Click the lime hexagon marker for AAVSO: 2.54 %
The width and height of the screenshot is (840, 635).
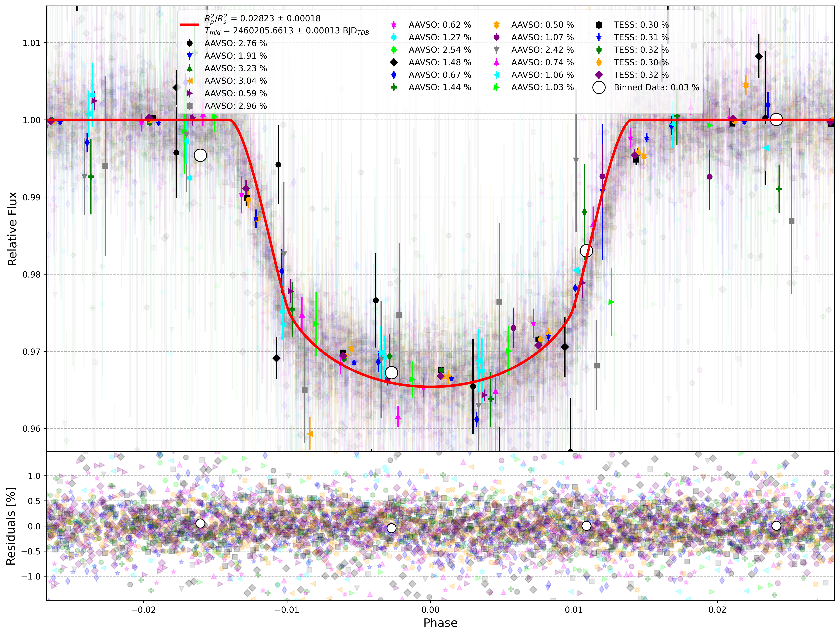click(x=394, y=50)
